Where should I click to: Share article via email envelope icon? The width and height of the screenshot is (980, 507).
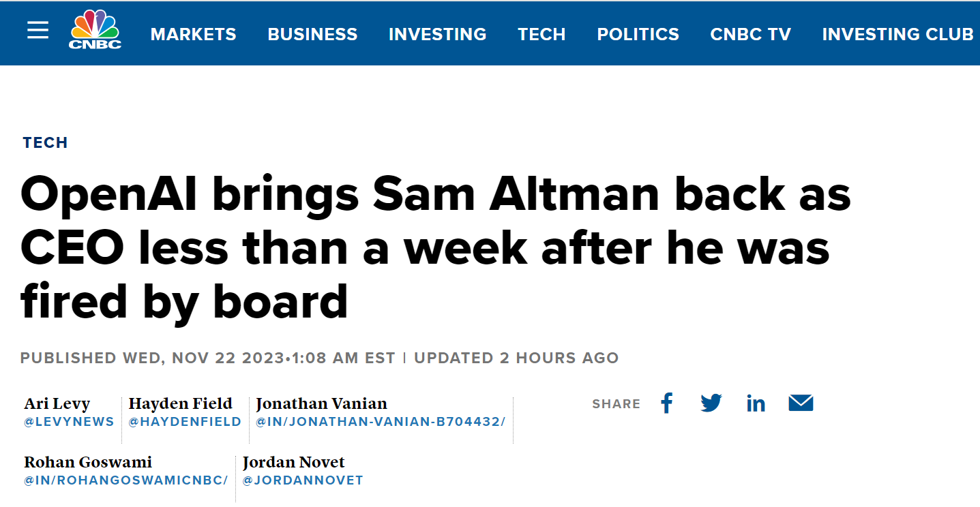coord(801,403)
